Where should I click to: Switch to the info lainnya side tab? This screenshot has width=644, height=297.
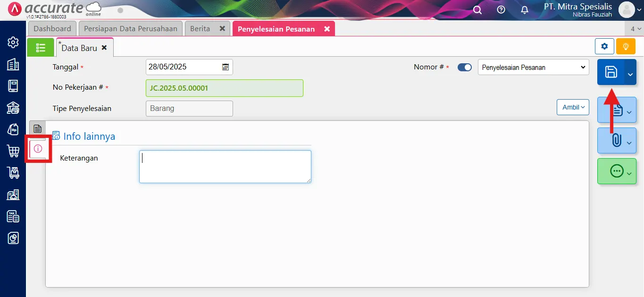38,148
